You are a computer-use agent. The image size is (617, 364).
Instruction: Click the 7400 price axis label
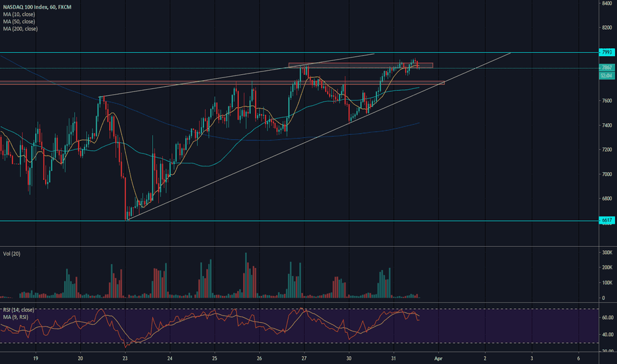click(x=606, y=125)
